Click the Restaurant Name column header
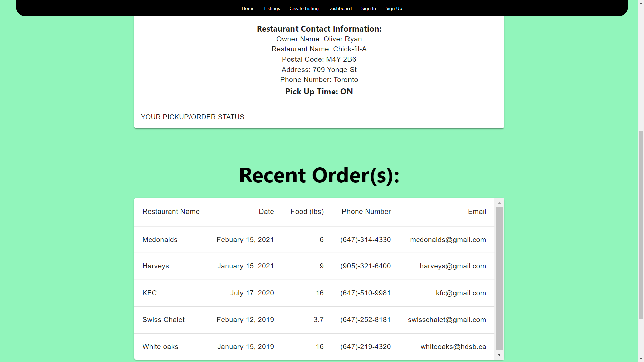Image resolution: width=644 pixels, height=362 pixels. pyautogui.click(x=171, y=212)
